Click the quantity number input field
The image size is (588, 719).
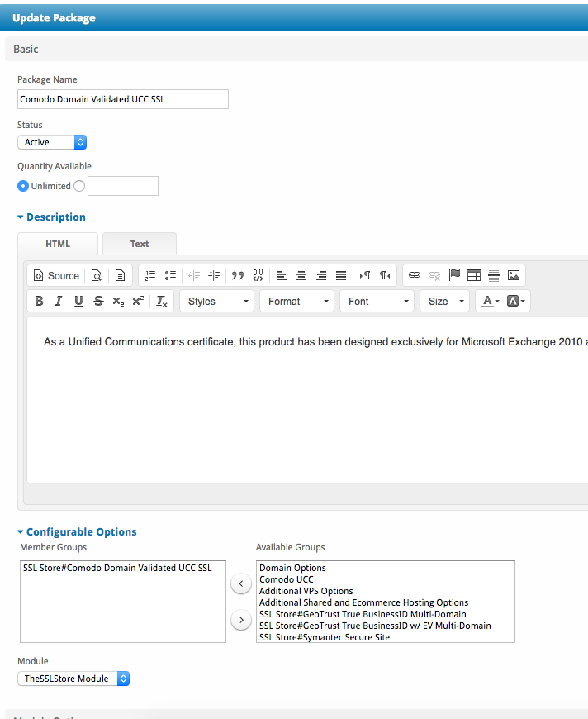tap(123, 186)
